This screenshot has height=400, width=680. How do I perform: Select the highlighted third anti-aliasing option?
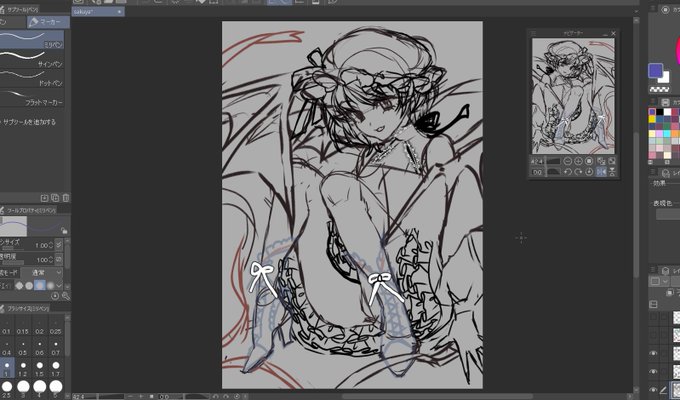pos(40,285)
